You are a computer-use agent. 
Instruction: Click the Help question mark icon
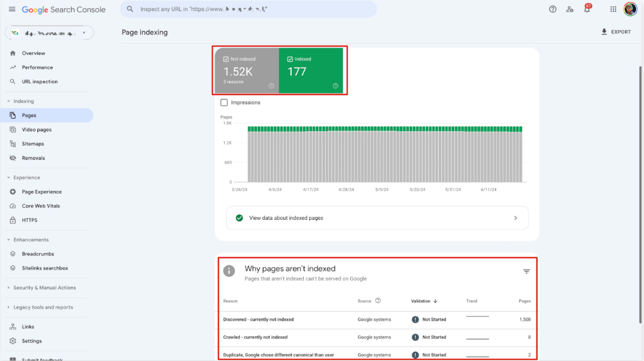point(553,9)
